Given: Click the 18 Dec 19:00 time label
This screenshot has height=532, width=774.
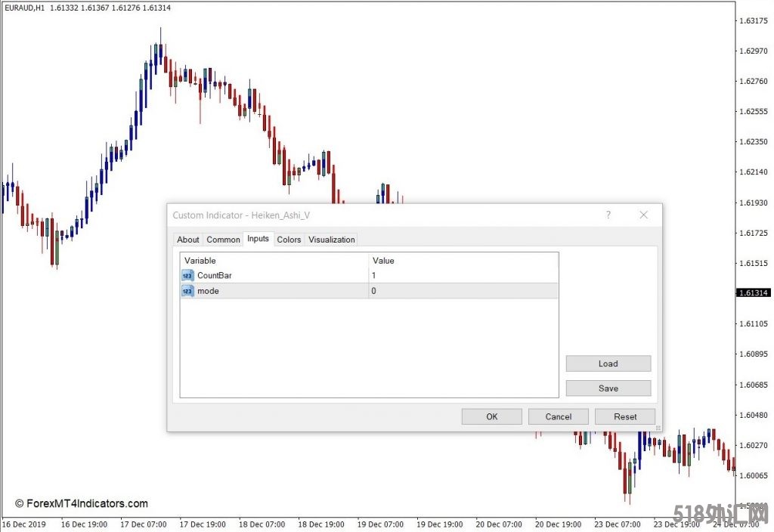Looking at the screenshot, I should tap(320, 524).
